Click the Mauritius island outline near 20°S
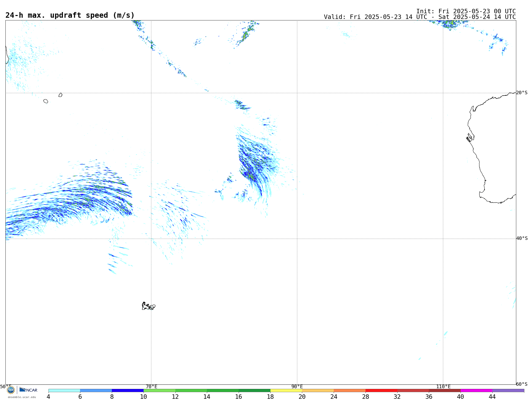The width and height of the screenshot is (532, 400). pos(60,95)
